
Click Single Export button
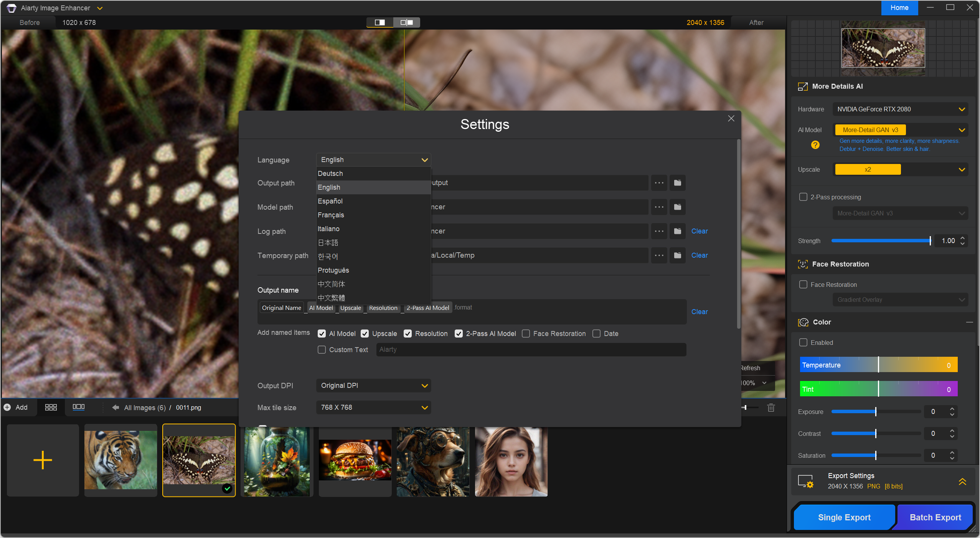(x=844, y=517)
